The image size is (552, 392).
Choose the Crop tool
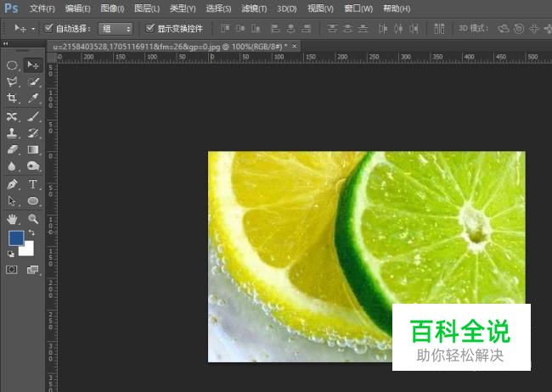coord(12,99)
